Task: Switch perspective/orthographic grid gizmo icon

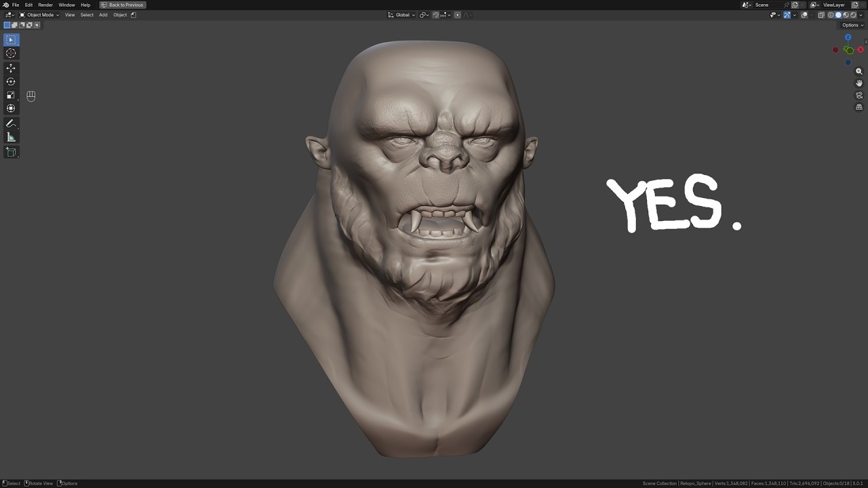Action: (859, 107)
